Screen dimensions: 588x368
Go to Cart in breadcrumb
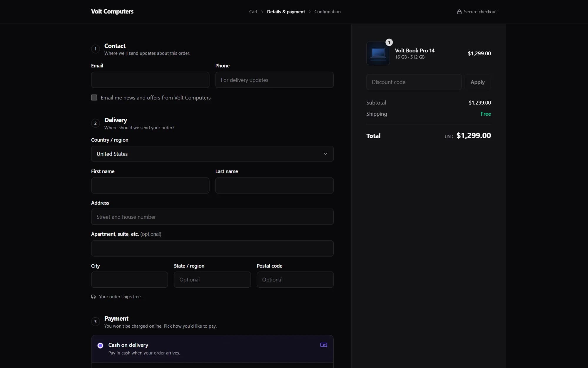pyautogui.click(x=253, y=12)
